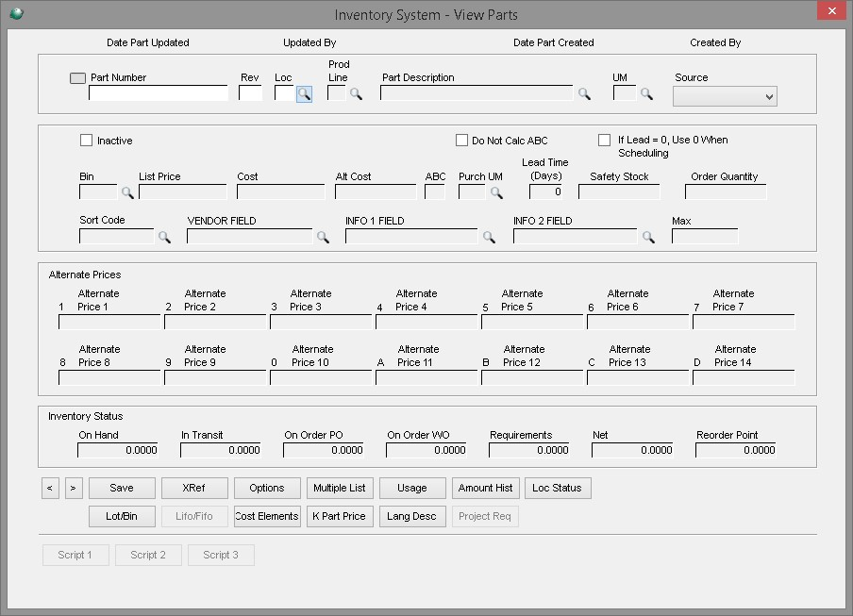Select the Requirements value field
Viewport: 853px width, 616px height.
(528, 450)
